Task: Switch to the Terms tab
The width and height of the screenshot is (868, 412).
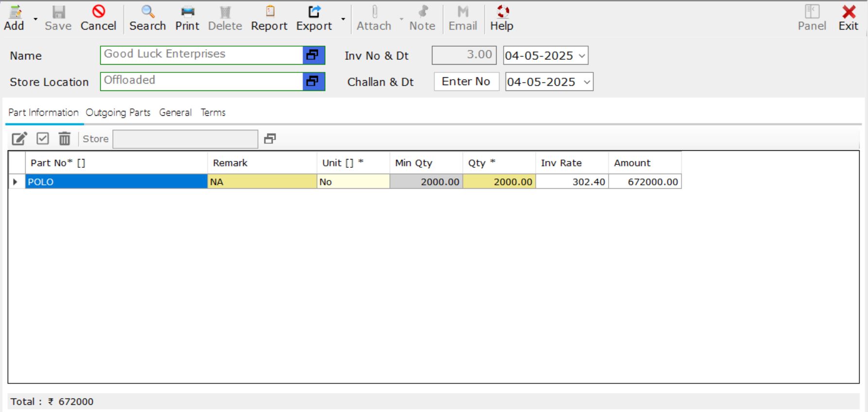Action: pos(213,113)
